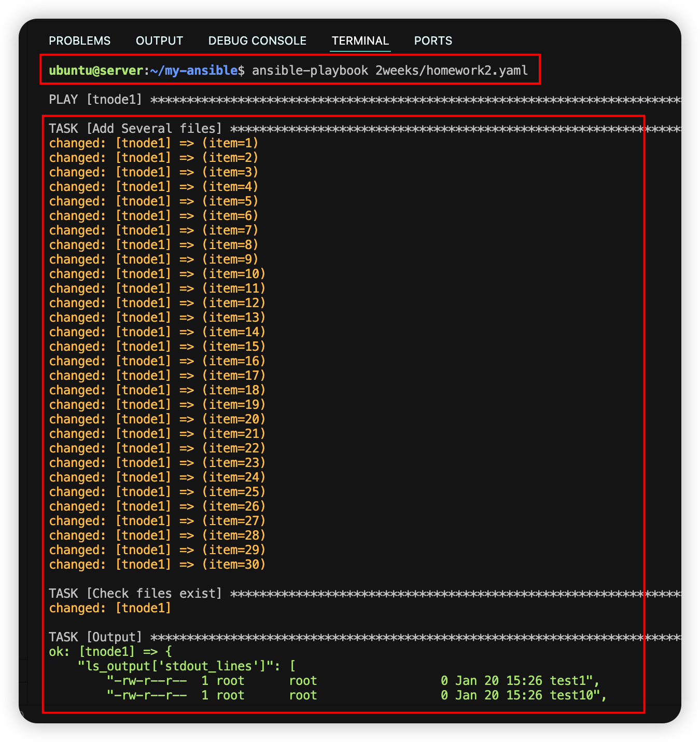
Task: Switch to the PROBLEMS tab
Action: click(79, 40)
